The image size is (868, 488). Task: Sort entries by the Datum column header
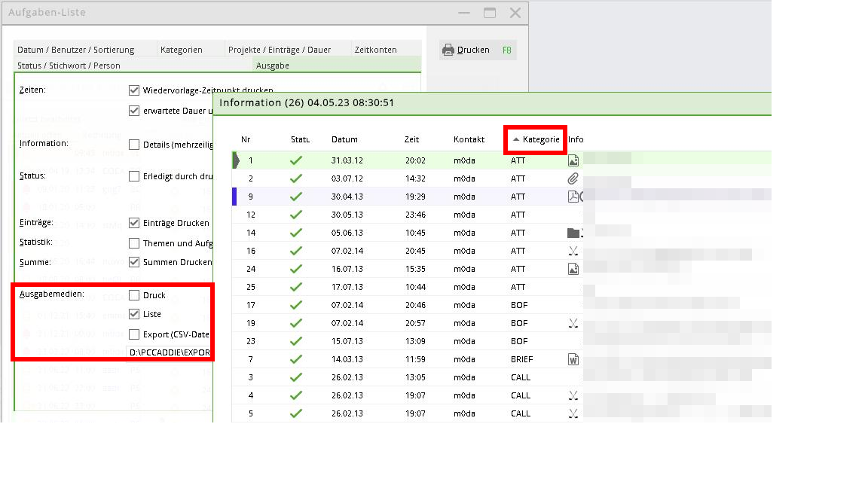click(x=344, y=139)
